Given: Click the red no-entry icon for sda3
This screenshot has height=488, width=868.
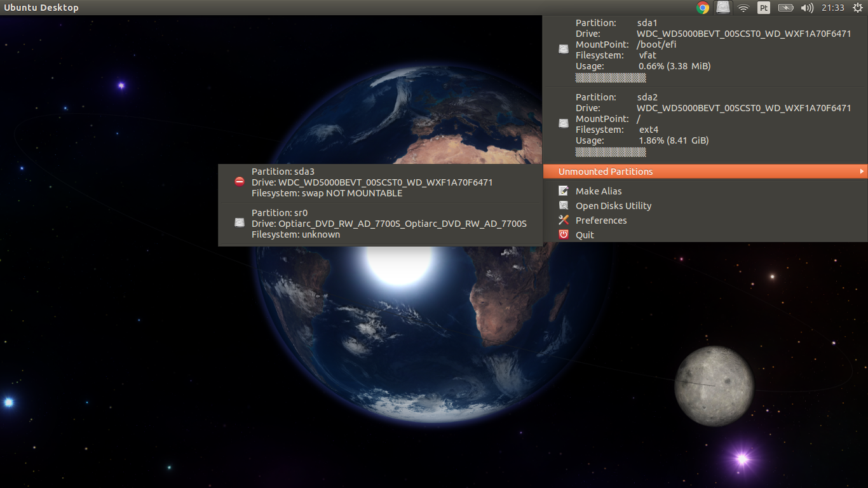Looking at the screenshot, I should pyautogui.click(x=240, y=182).
